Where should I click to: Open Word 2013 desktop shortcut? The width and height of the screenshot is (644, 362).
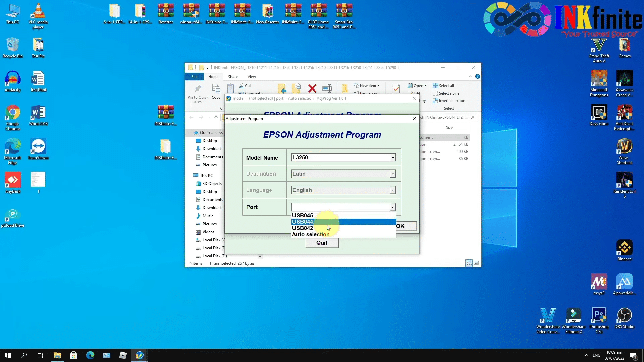[38, 115]
